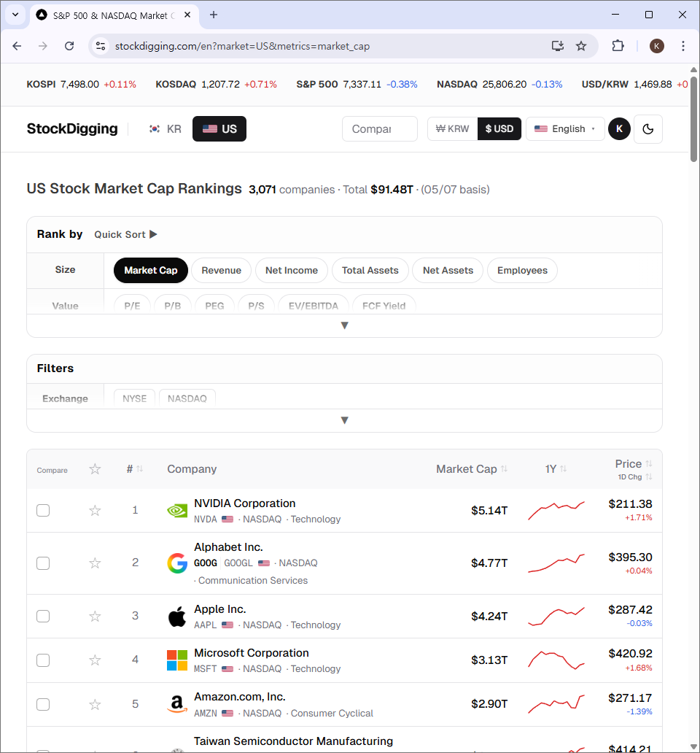This screenshot has height=753, width=700.
Task: Select US market toggle
Action: pos(219,128)
